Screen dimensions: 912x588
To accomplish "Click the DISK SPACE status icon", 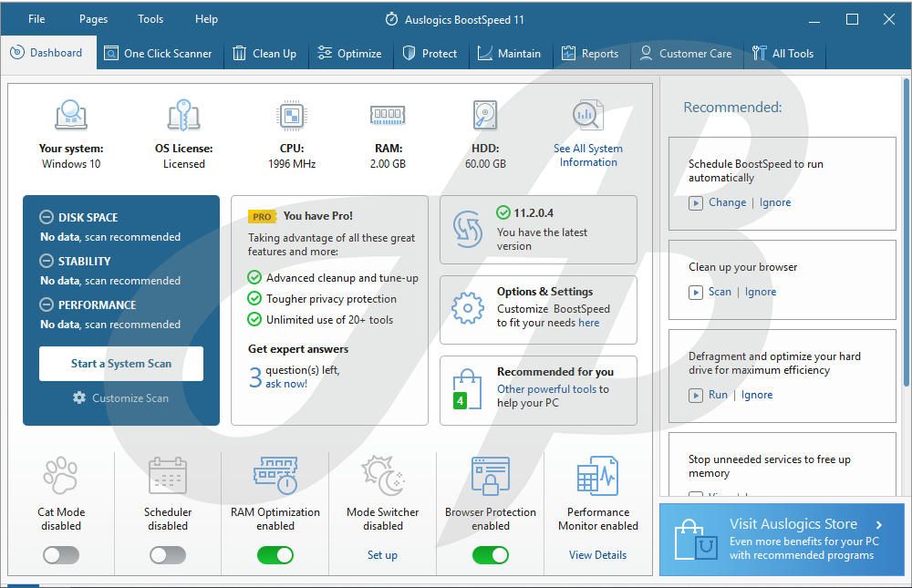I will coord(47,218).
